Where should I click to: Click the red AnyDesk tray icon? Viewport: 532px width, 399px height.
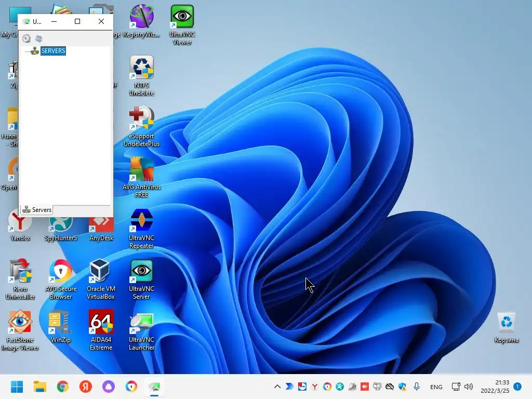[x=365, y=387]
